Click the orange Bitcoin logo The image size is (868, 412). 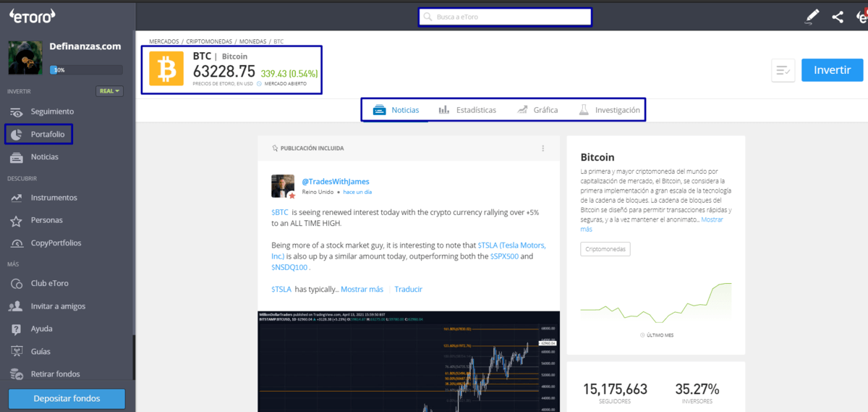click(x=166, y=69)
